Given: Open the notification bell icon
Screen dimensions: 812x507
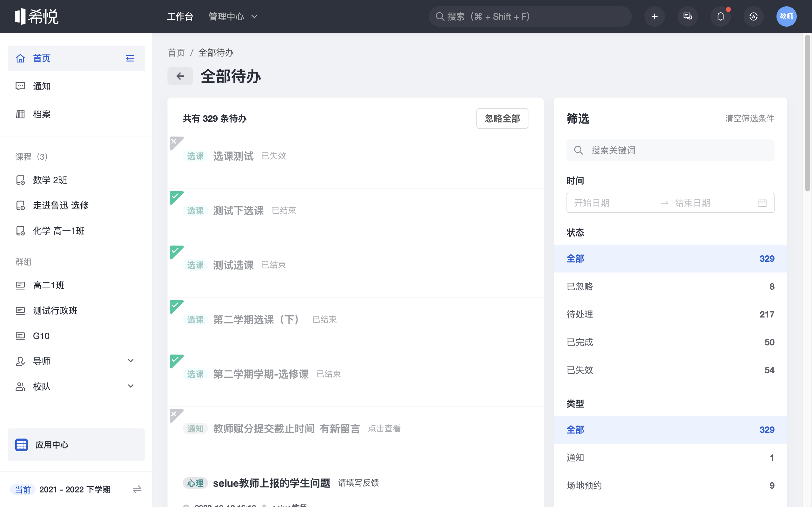Looking at the screenshot, I should tap(720, 16).
